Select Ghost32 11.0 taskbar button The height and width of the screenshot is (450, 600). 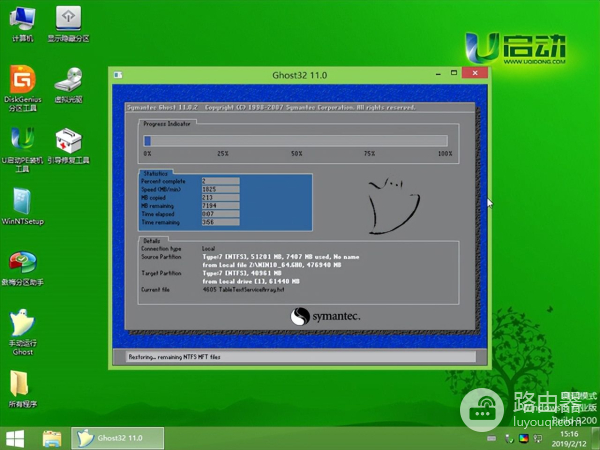tap(117, 438)
